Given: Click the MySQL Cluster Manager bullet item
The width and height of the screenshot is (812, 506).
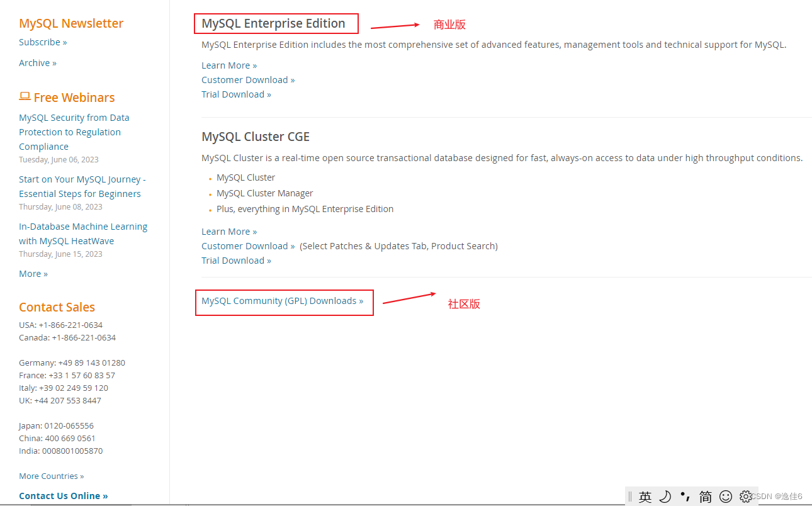Looking at the screenshot, I should click(x=264, y=193).
